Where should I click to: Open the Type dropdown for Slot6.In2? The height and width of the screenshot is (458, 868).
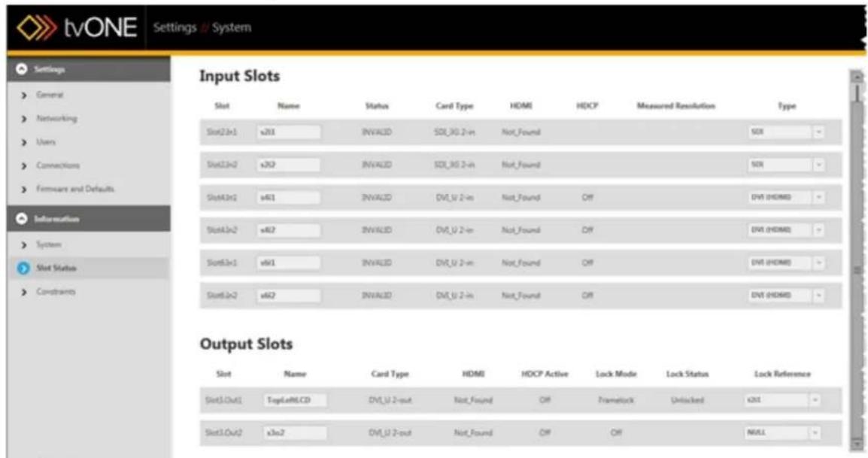click(x=786, y=295)
